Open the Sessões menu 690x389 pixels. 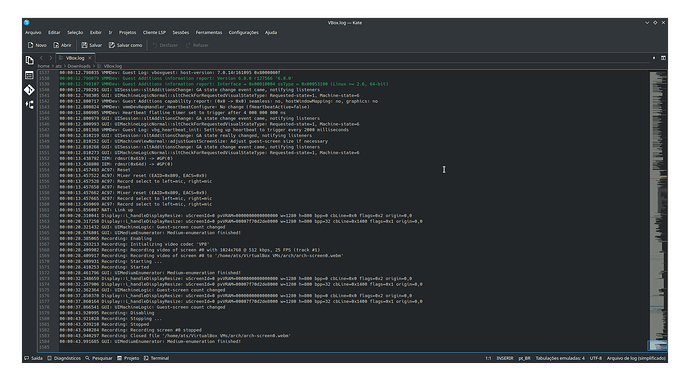[180, 32]
